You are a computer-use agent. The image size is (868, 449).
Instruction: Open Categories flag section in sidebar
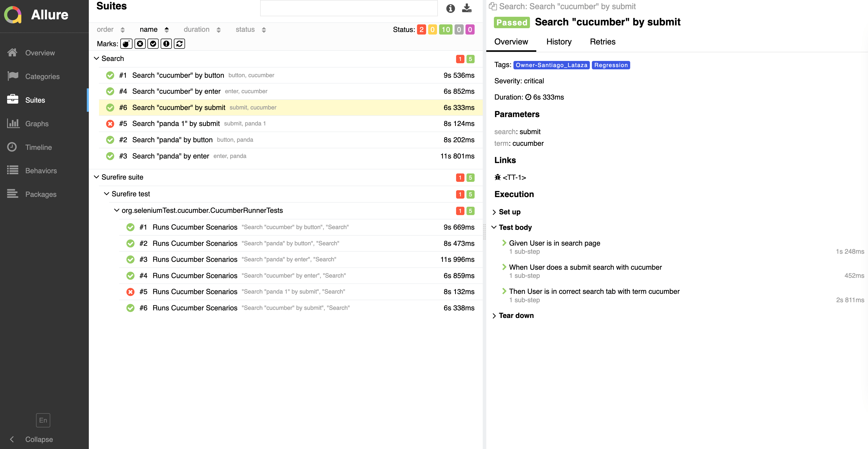[42, 76]
